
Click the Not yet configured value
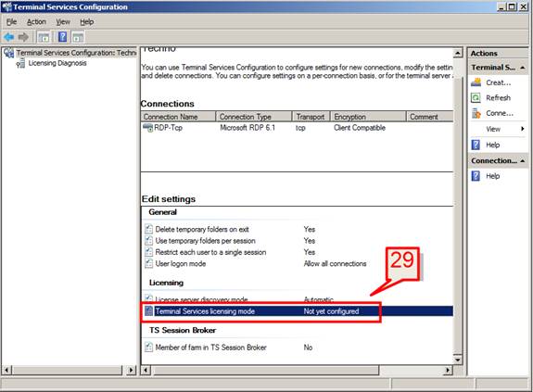(x=332, y=311)
